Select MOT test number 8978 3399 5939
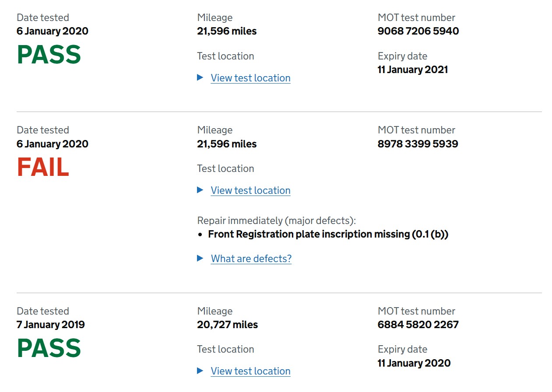 coord(418,144)
